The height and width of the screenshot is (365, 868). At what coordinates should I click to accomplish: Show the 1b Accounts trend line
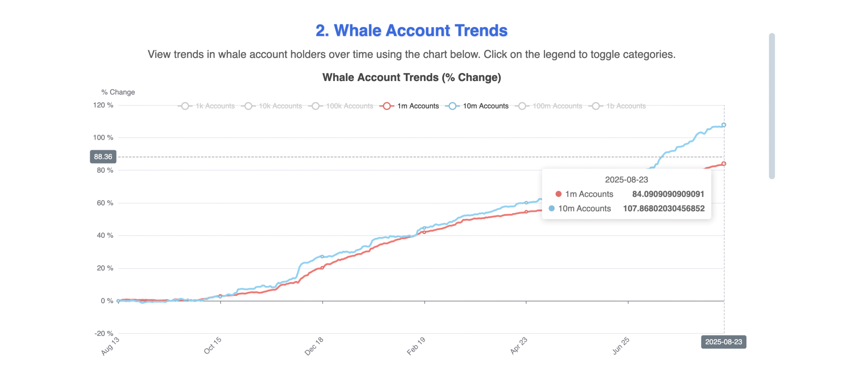627,106
